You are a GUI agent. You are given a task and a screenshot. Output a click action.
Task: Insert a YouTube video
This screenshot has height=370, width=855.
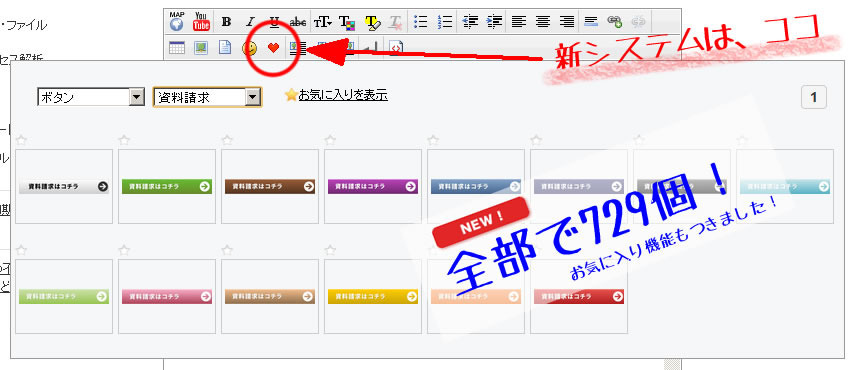tap(201, 21)
